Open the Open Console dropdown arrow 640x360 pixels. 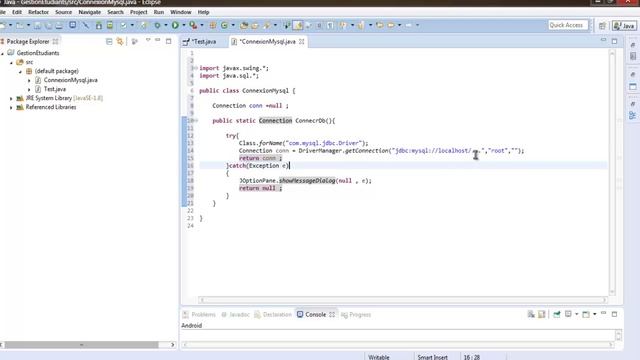pos(594,314)
